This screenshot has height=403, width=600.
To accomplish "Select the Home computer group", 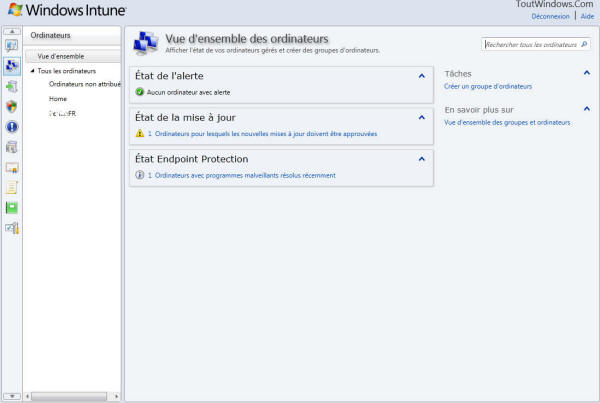I will coord(58,99).
